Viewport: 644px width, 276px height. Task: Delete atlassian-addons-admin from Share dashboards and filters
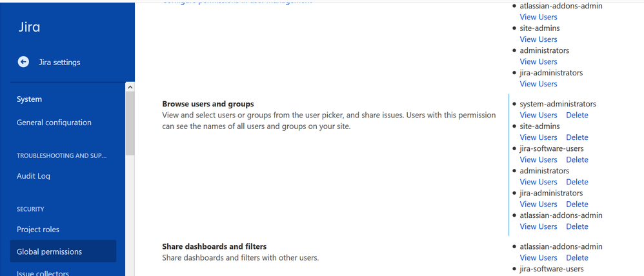coord(577,257)
